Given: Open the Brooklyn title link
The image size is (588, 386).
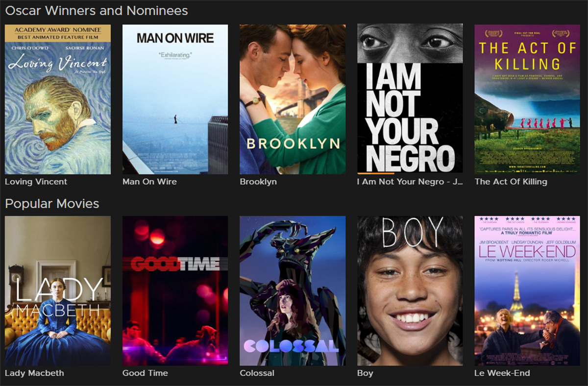Looking at the screenshot, I should point(258,182).
